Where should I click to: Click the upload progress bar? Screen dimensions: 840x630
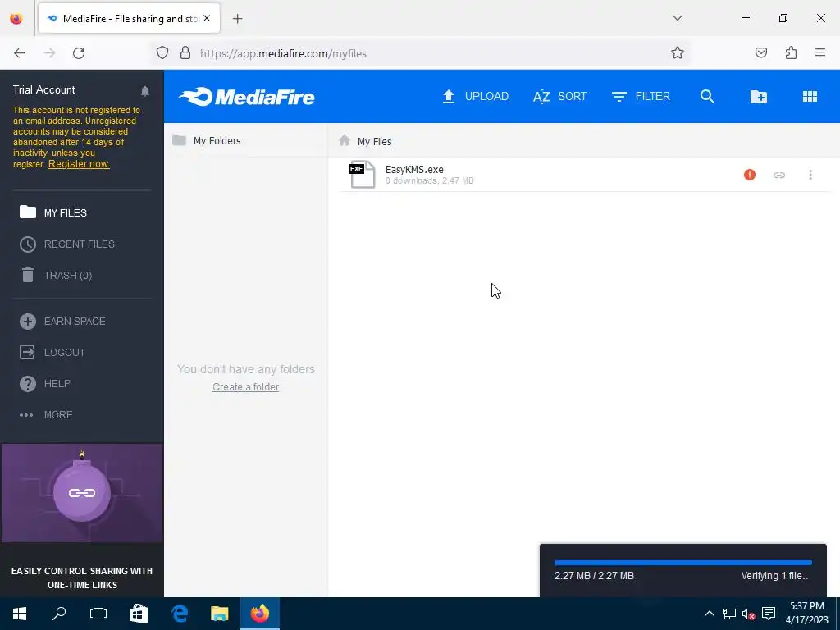(x=683, y=563)
